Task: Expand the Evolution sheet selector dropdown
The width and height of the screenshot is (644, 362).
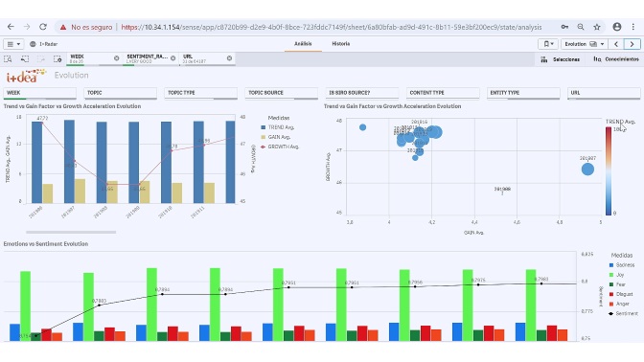Action: (x=584, y=44)
